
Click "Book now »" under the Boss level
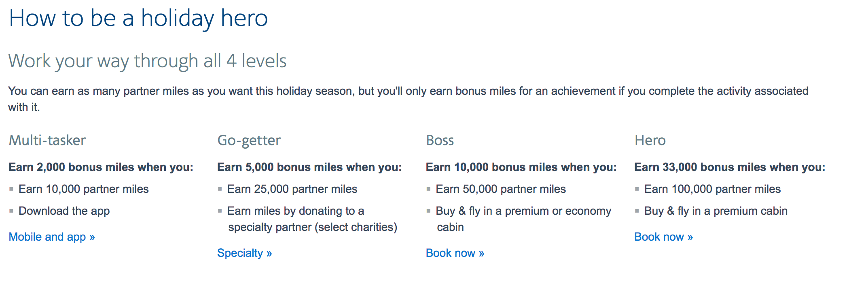pyautogui.click(x=455, y=253)
